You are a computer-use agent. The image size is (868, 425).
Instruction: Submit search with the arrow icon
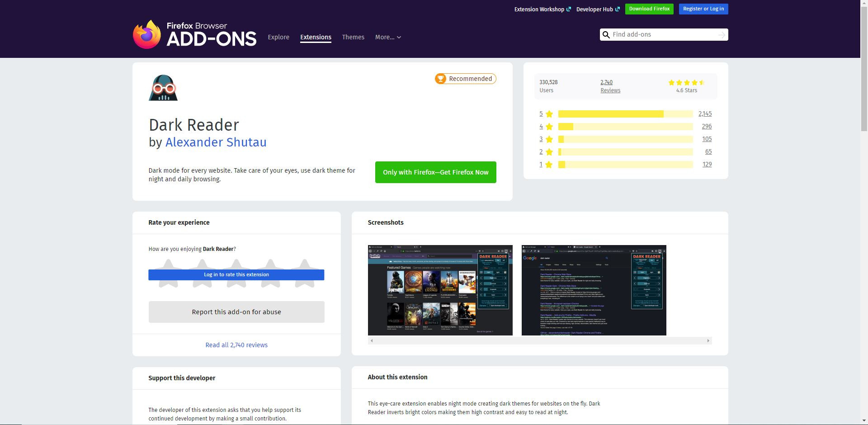tap(722, 35)
